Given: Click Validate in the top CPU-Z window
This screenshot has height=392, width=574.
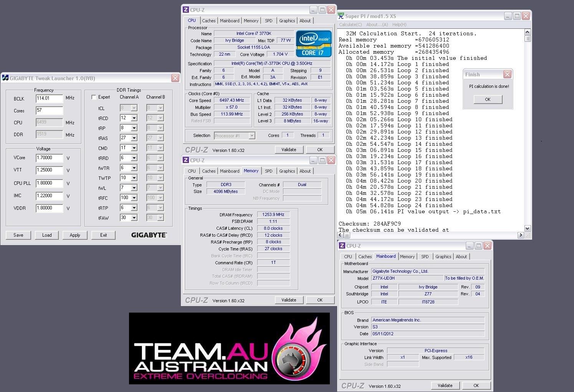Looking at the screenshot, I should click(289, 150).
